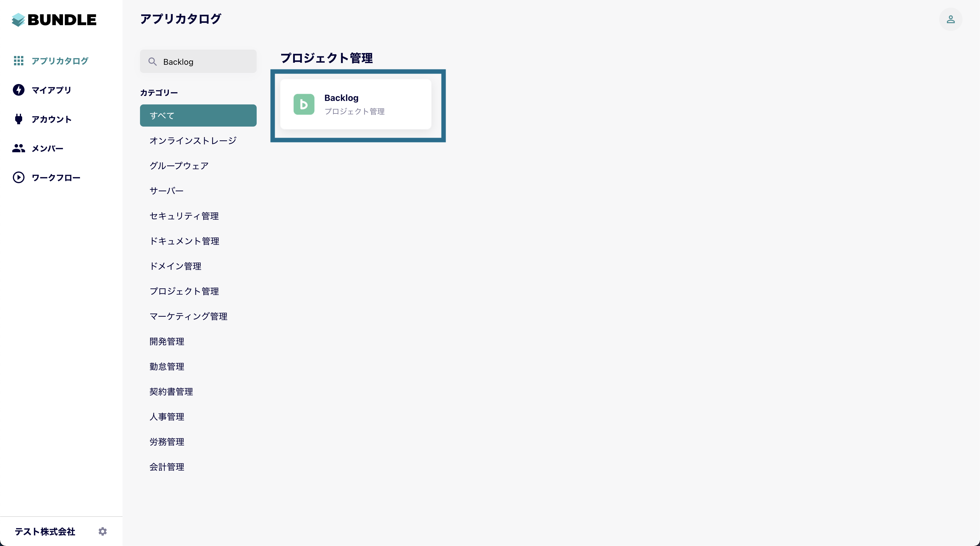Image resolution: width=980 pixels, height=546 pixels.
Task: Click the settings gear next to テスト株式会社
Action: coord(102,531)
